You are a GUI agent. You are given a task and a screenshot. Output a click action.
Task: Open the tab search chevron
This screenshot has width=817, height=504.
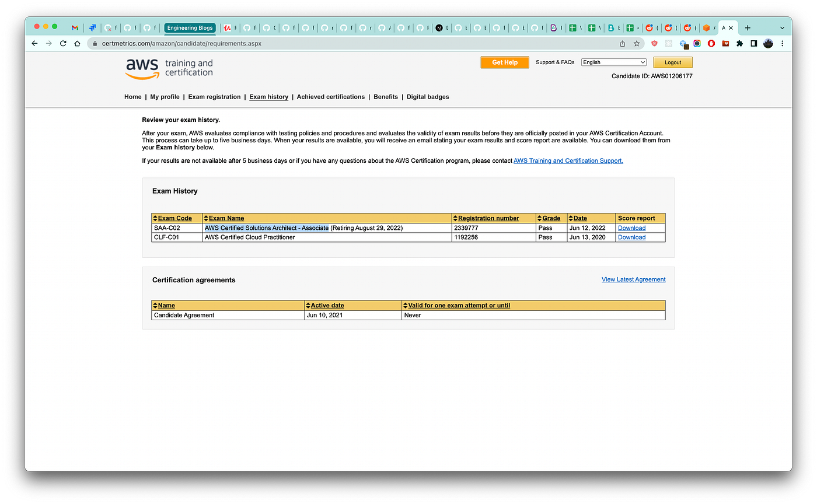pyautogui.click(x=782, y=27)
